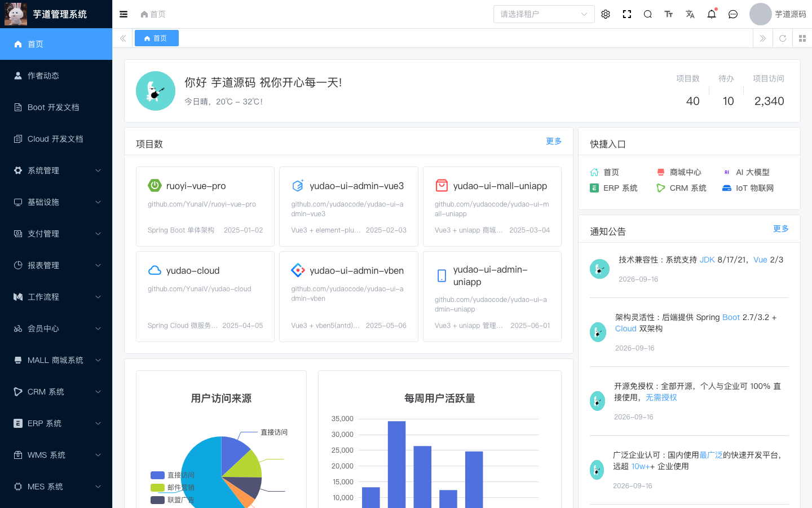Open the search magnifier icon

(x=648, y=14)
